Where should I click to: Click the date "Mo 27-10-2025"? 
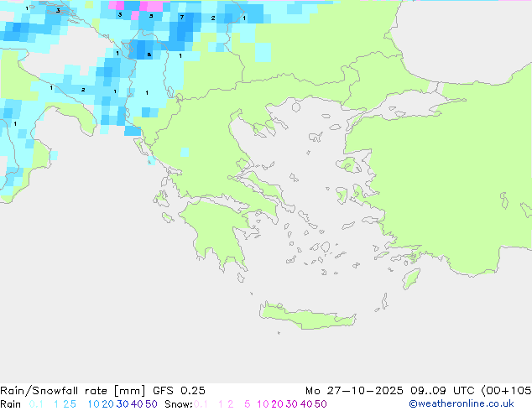point(354,391)
